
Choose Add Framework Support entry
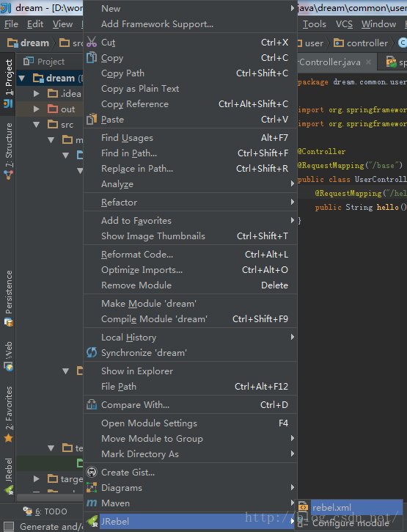coord(190,24)
